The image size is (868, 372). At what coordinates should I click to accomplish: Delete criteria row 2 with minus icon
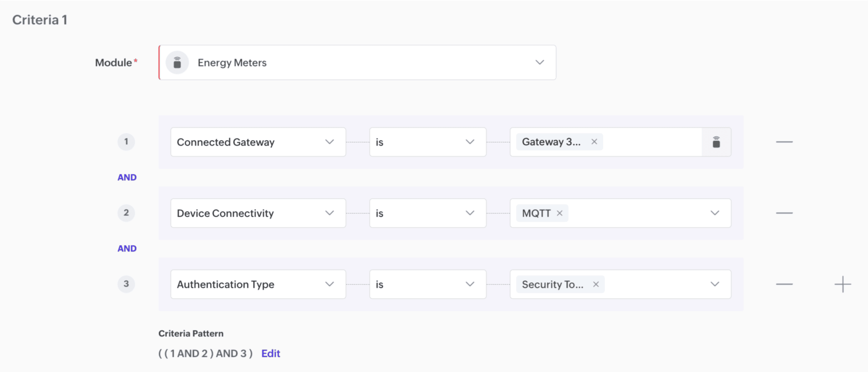point(784,213)
